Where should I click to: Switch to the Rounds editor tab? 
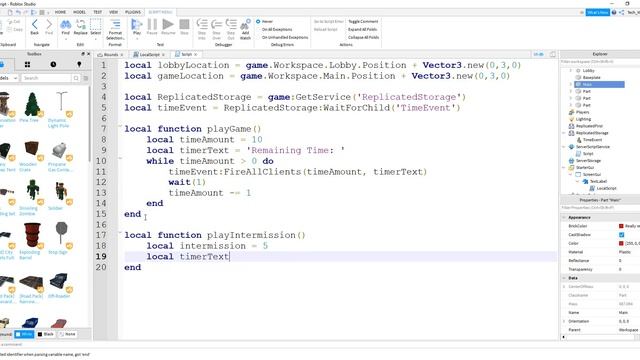(x=110, y=54)
